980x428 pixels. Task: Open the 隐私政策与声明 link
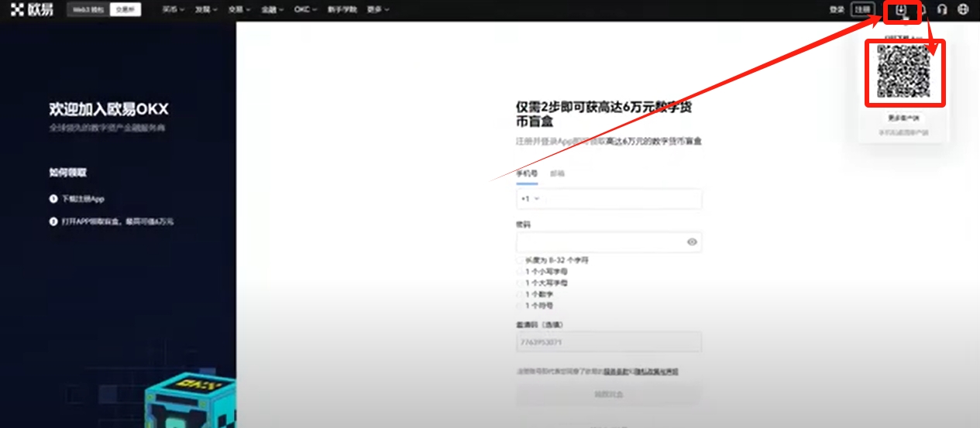[x=657, y=372]
